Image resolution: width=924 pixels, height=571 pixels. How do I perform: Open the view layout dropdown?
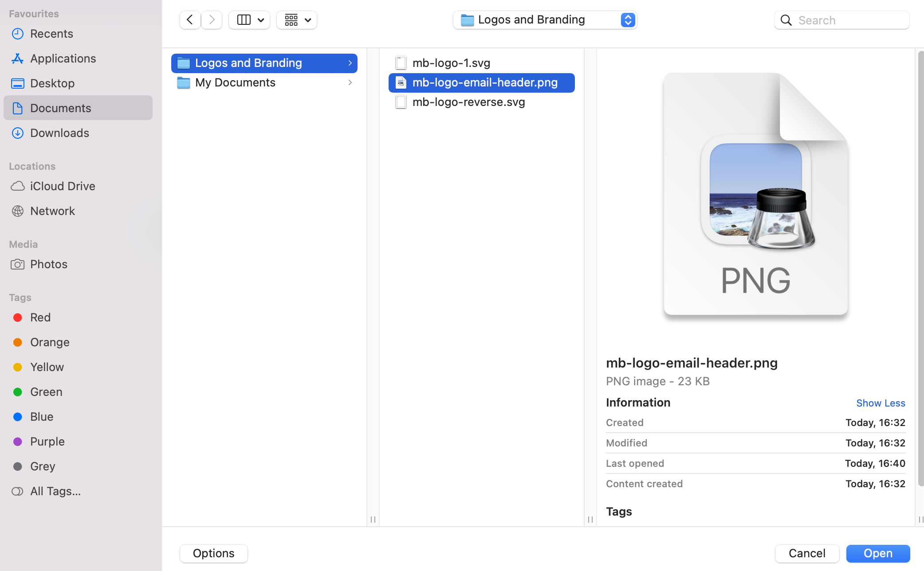click(x=249, y=20)
